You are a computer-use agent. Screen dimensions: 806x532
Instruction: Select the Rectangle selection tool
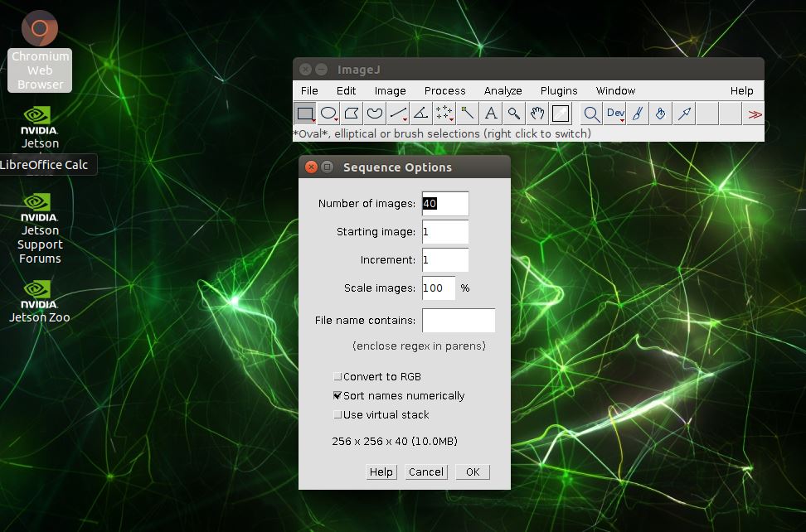pyautogui.click(x=305, y=114)
